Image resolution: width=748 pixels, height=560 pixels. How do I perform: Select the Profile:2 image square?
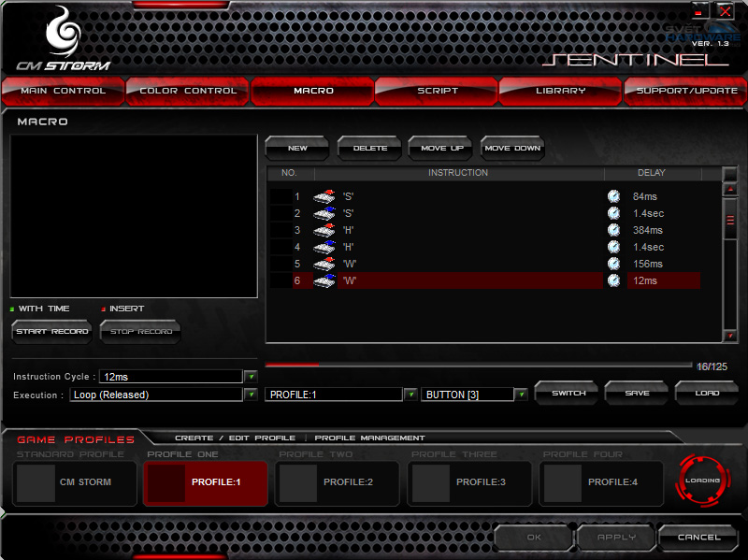[299, 482]
